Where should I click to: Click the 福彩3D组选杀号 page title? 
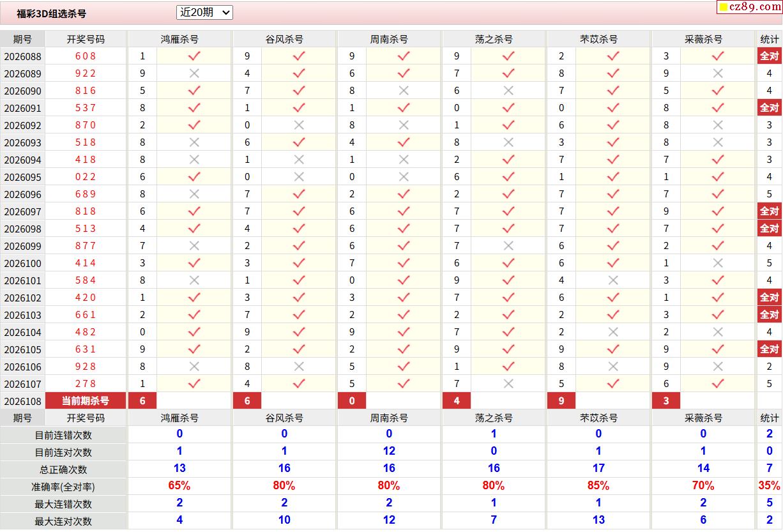coord(51,13)
